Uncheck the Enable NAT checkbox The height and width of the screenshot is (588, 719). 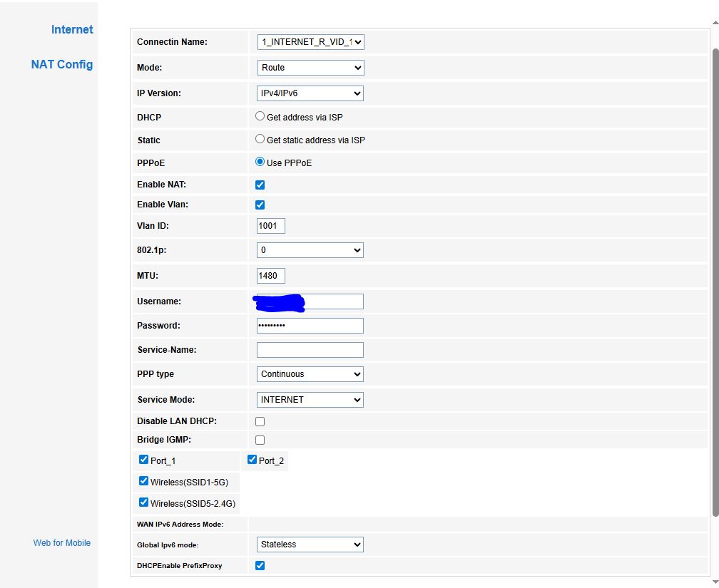[x=260, y=185]
